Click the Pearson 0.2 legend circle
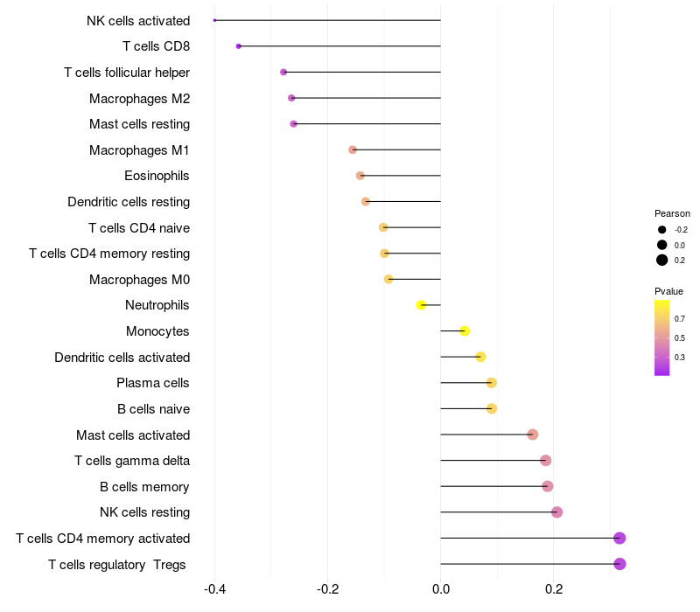700x612 pixels. click(661, 260)
